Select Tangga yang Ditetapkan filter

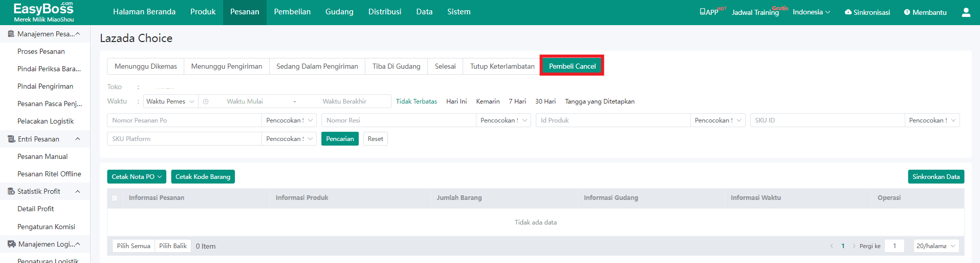tap(600, 102)
